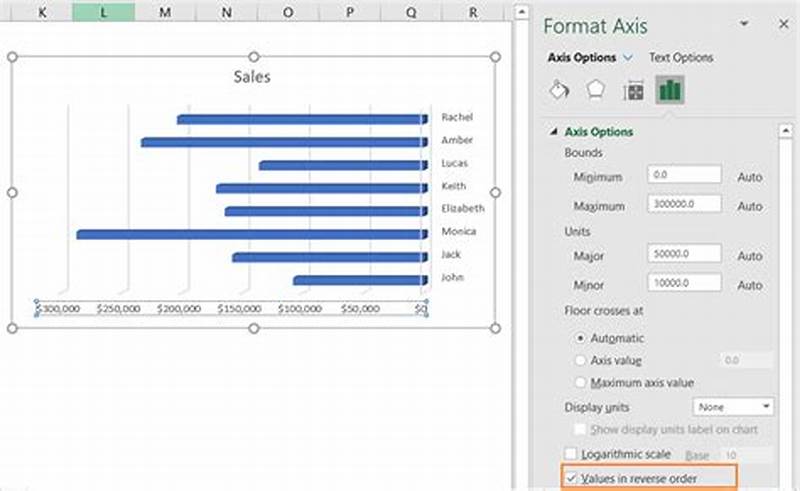Select column Q header
The image size is (800, 491).
coord(411,12)
